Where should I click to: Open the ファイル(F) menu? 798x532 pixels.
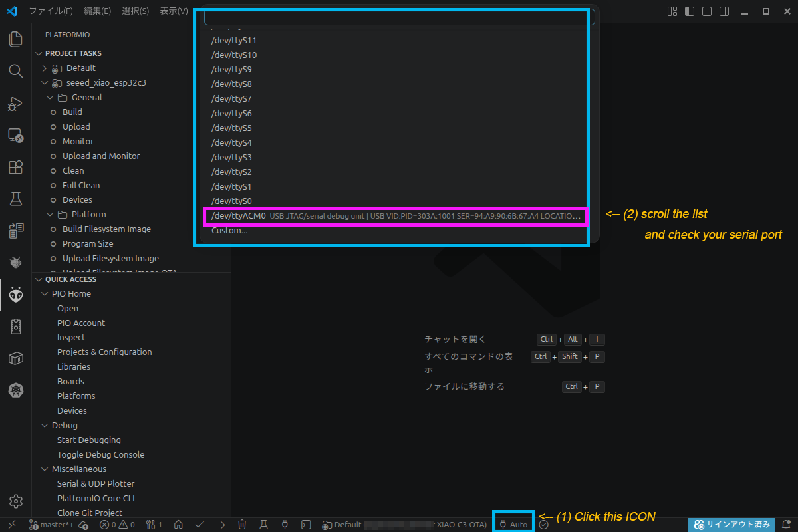pos(51,11)
